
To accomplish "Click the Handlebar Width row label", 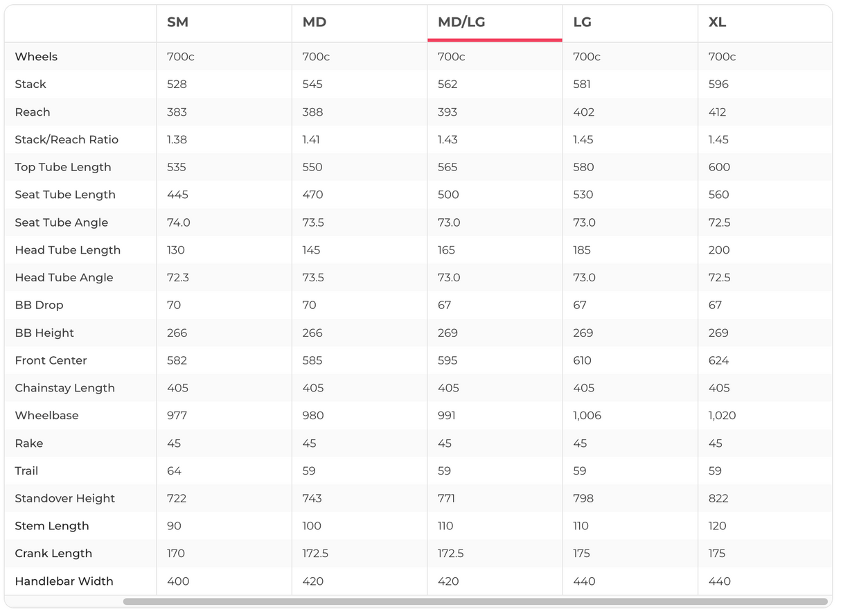I will (x=64, y=581).
